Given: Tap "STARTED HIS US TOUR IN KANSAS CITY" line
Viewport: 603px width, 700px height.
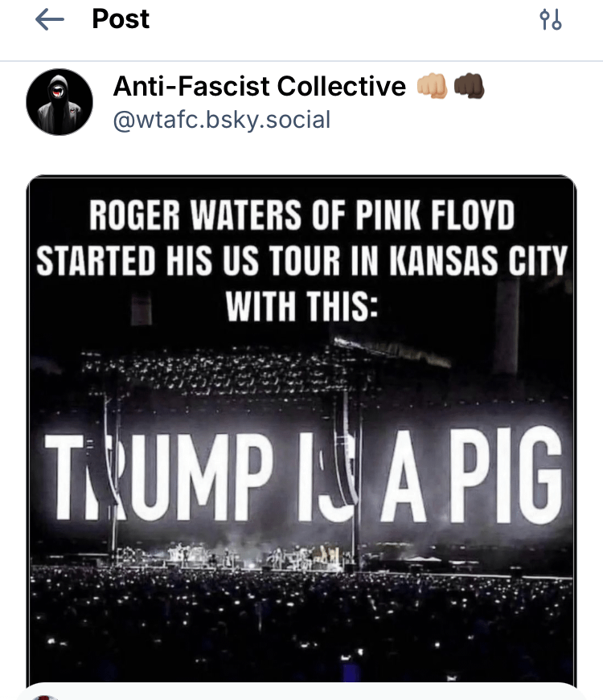Looking at the screenshot, I should (301, 261).
